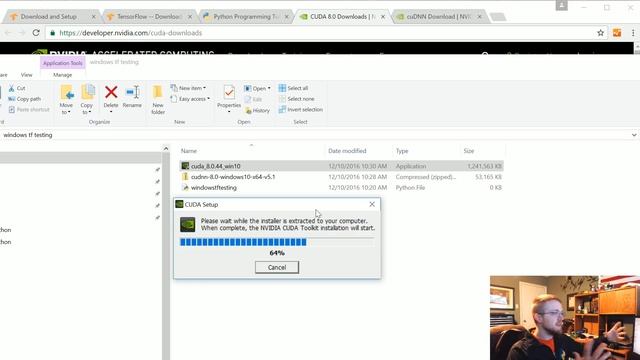The height and width of the screenshot is (360, 640).
Task: Click History in the Open group
Action: [x=258, y=110]
